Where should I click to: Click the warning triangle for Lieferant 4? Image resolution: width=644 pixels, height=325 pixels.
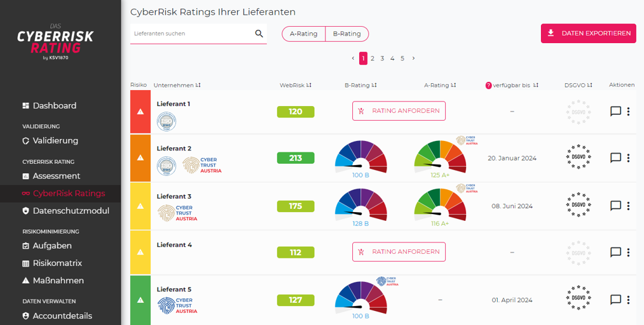(140, 252)
